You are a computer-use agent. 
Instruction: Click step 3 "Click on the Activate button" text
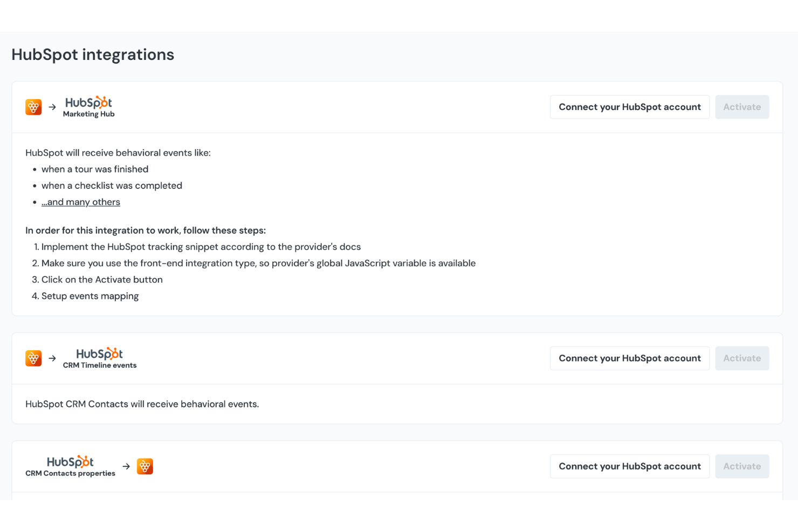pos(102,280)
